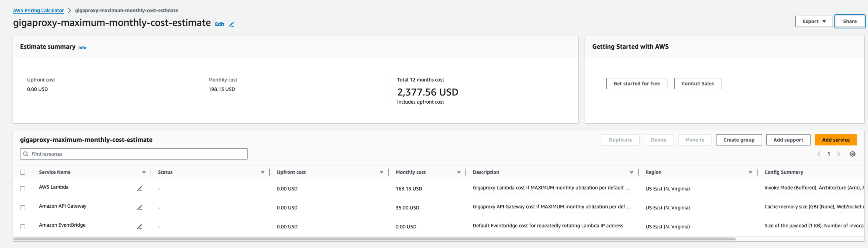
Task: Sort by Monthly cost column arrow
Action: 459,172
